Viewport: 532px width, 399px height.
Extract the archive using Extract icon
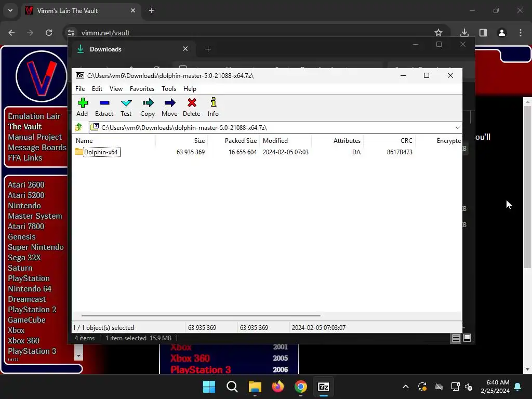pyautogui.click(x=104, y=107)
